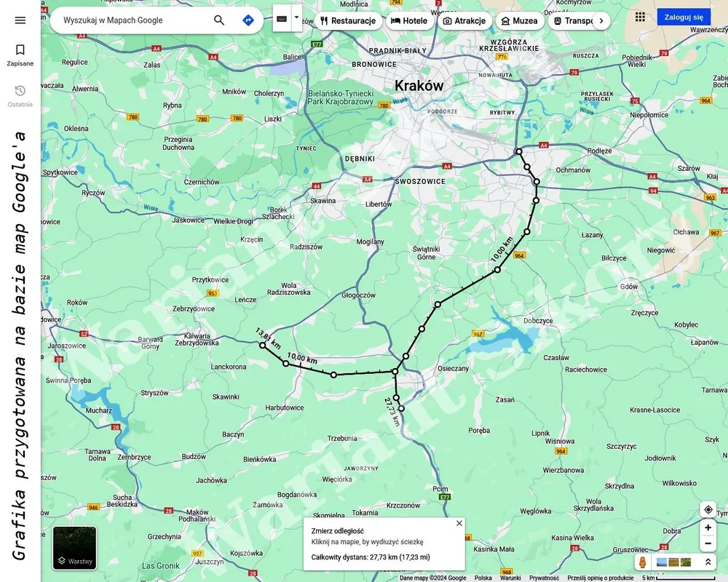Click the keyboard input tool icon
Screen dimensions: 728x582
click(282, 19)
